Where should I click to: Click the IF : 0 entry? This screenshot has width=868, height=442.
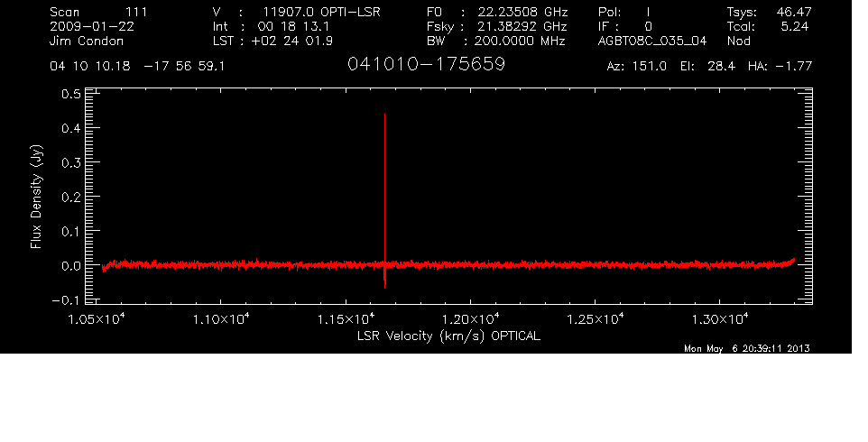(625, 26)
